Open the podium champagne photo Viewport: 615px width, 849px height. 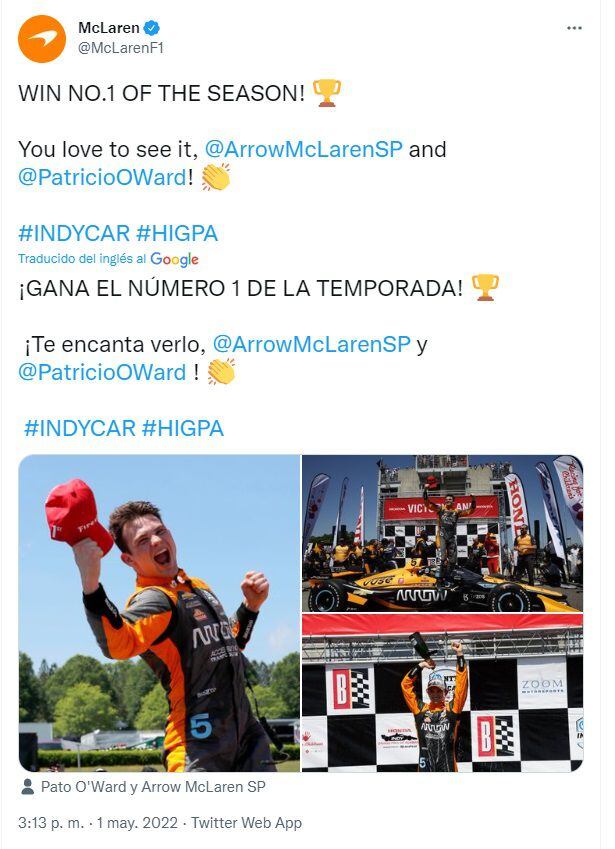(442, 693)
